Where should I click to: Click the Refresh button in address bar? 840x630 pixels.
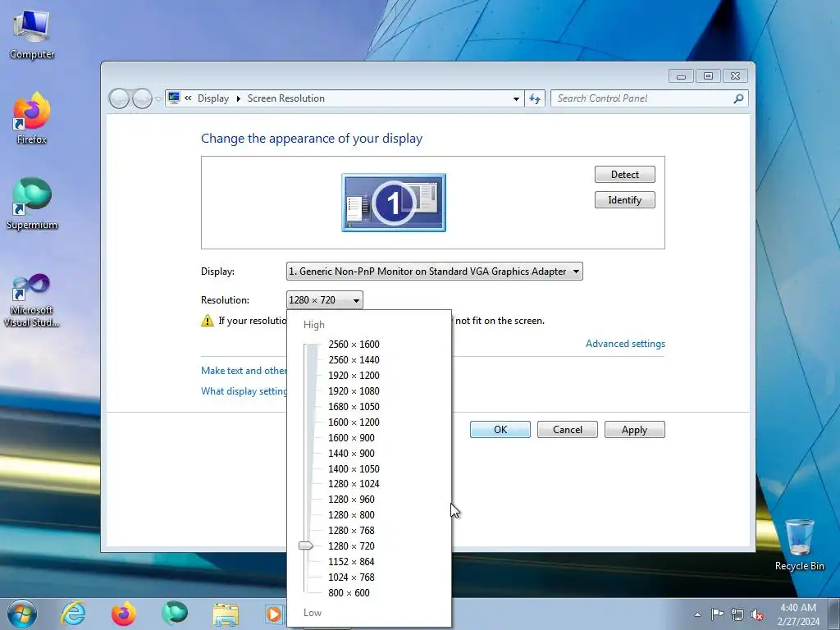click(x=535, y=98)
